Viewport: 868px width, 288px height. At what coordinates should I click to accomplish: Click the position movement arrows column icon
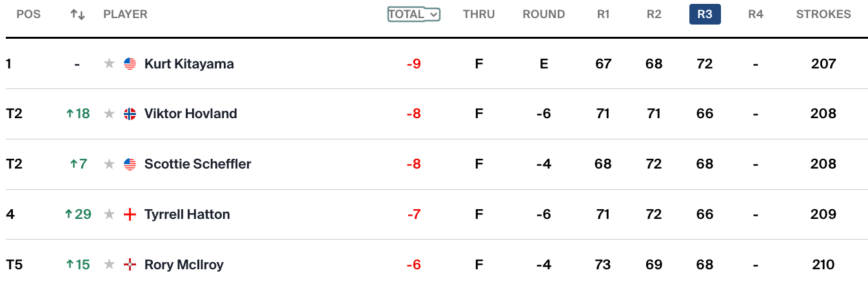[x=77, y=14]
